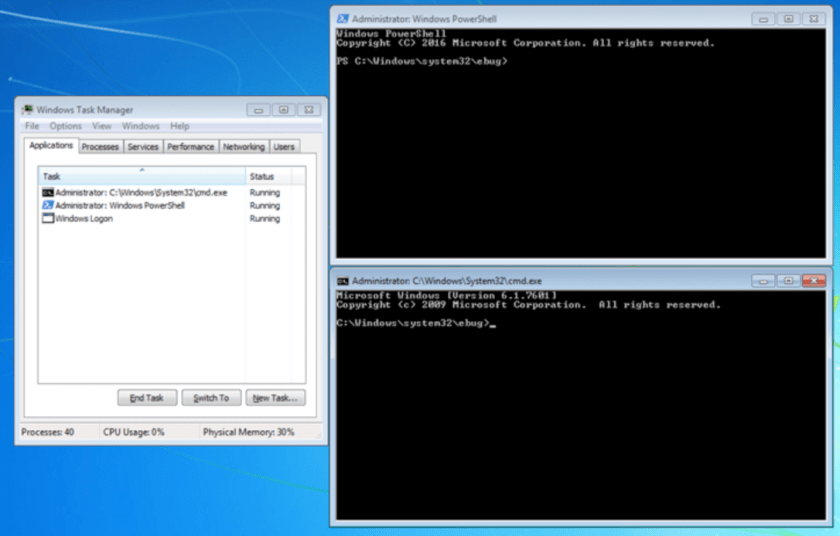Click the Windows PowerShell icon in task list
This screenshot has height=536, width=840.
coord(47,205)
